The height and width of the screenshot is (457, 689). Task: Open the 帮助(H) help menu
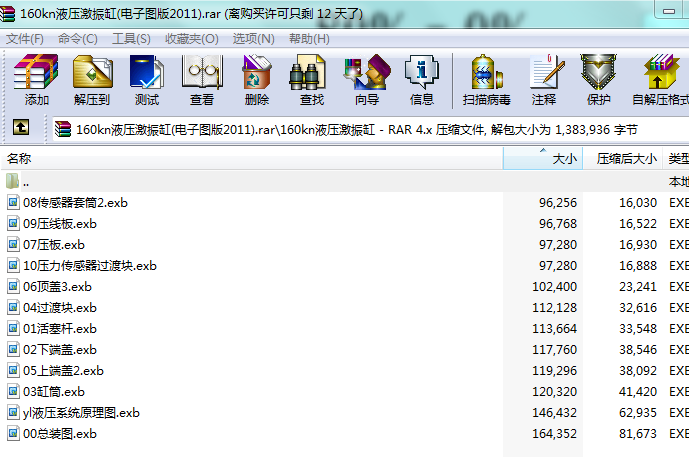tap(309, 39)
